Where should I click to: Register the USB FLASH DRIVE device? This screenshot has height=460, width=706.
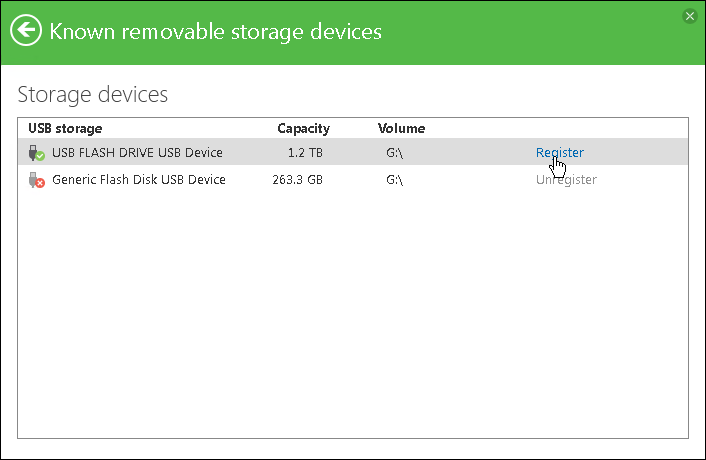[559, 153]
